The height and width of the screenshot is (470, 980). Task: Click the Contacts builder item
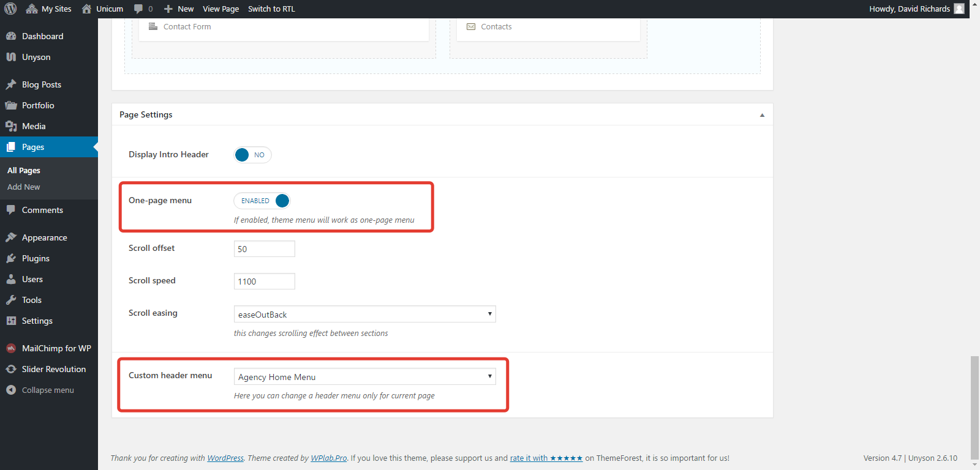point(548,28)
